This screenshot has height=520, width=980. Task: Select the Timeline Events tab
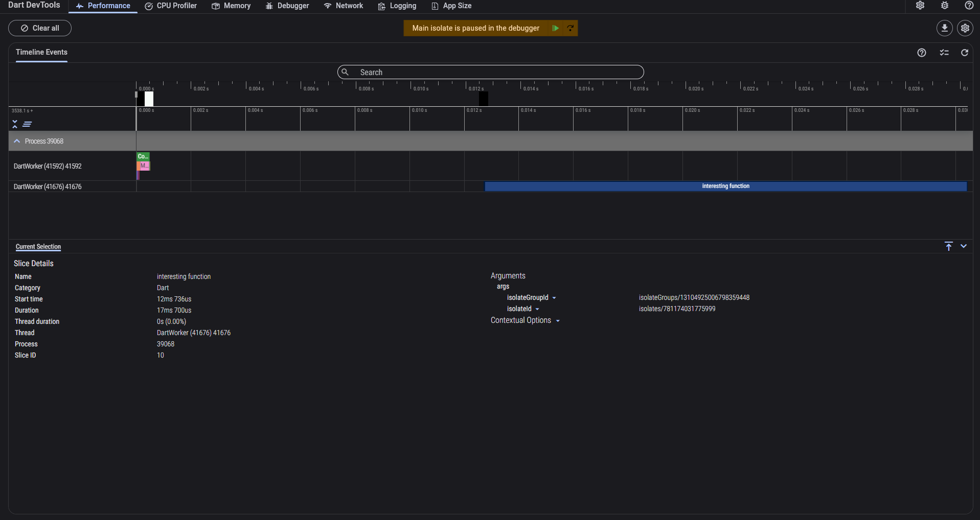(x=41, y=52)
